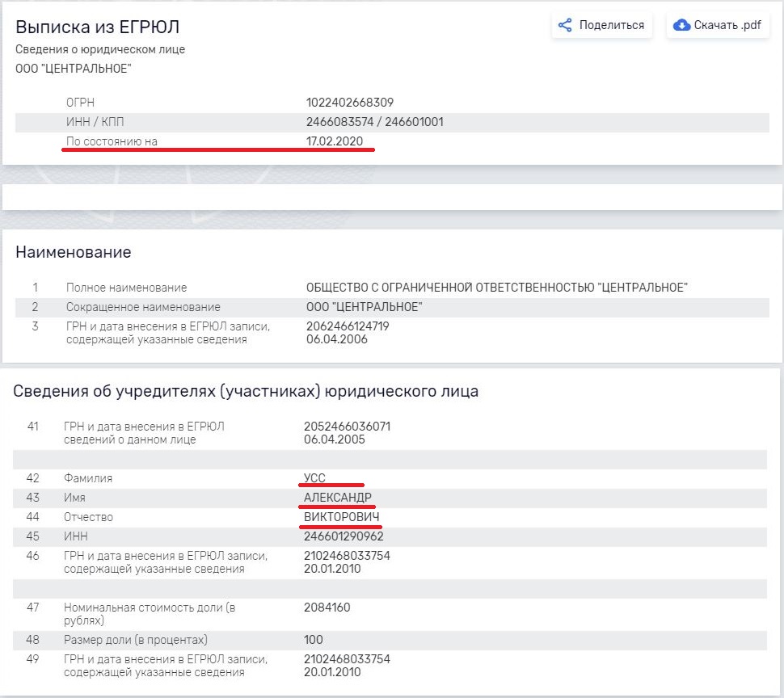Screen dimensions: 784x698
Task: Click the ГРН number 2062466124719
Action: pos(347,326)
